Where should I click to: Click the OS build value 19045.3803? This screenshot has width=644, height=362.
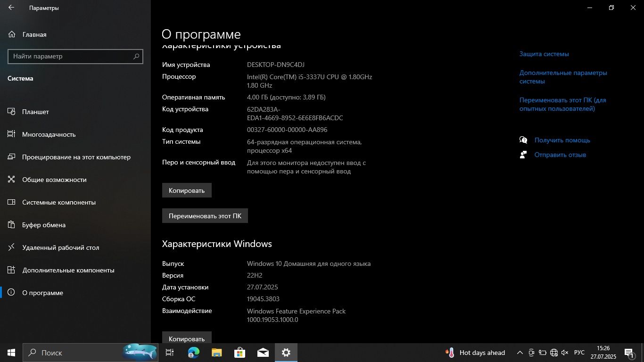pos(263,299)
